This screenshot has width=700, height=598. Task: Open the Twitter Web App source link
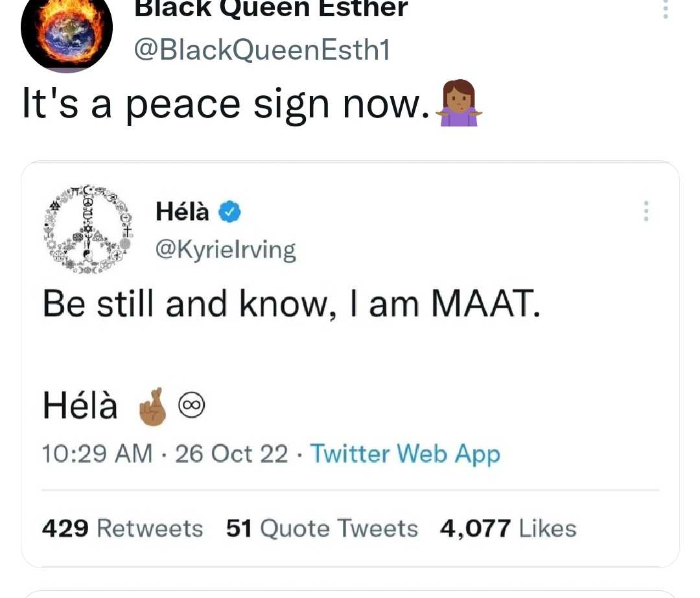click(405, 454)
